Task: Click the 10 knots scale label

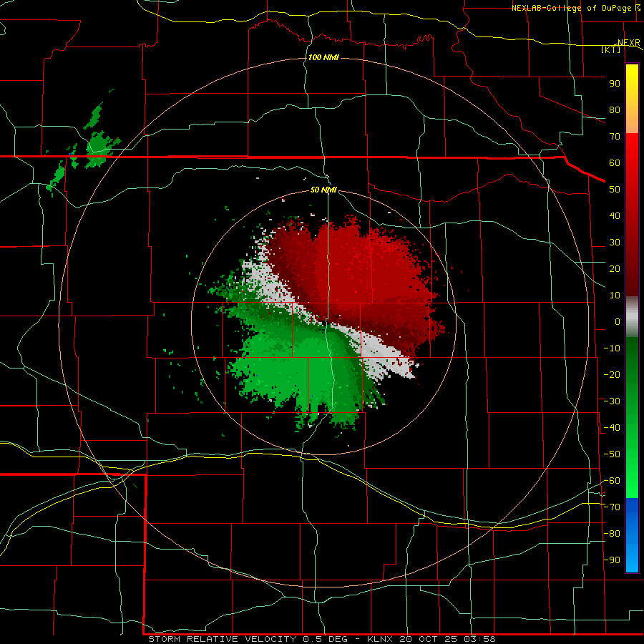Action: [x=615, y=296]
